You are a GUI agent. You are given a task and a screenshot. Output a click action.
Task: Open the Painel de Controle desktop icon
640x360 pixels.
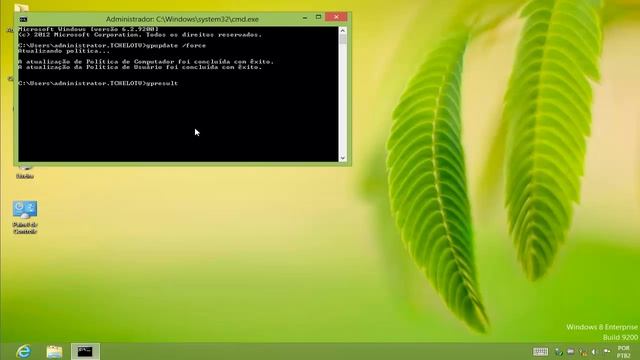(25, 217)
